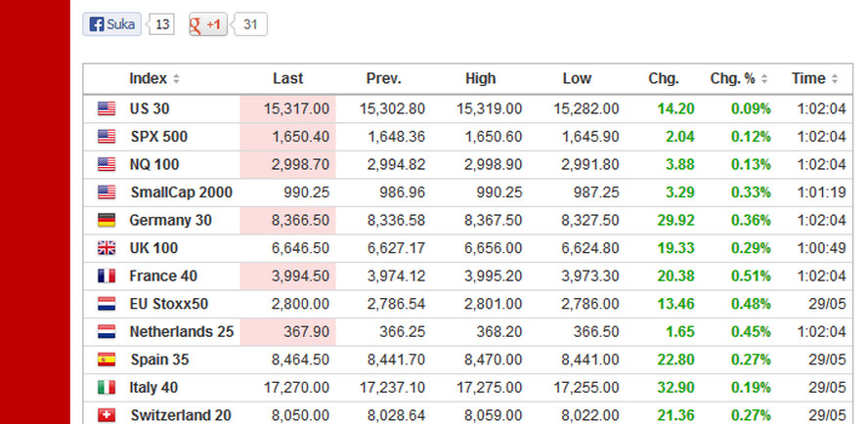Click the Italian flag icon

click(x=107, y=388)
